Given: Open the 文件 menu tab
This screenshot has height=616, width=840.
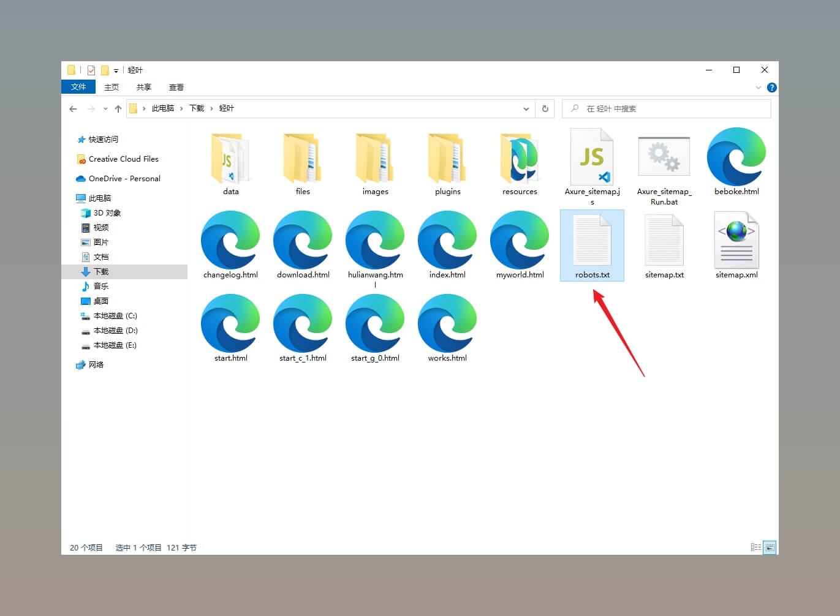Looking at the screenshot, I should pyautogui.click(x=78, y=87).
